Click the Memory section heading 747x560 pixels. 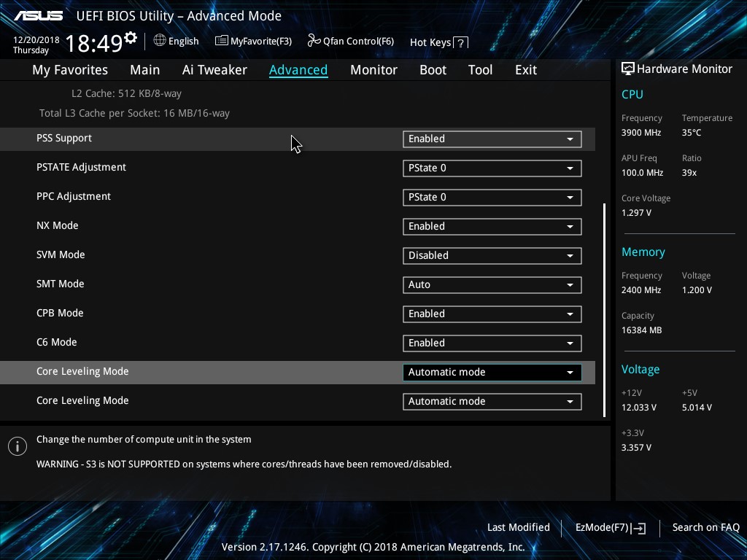tap(643, 252)
